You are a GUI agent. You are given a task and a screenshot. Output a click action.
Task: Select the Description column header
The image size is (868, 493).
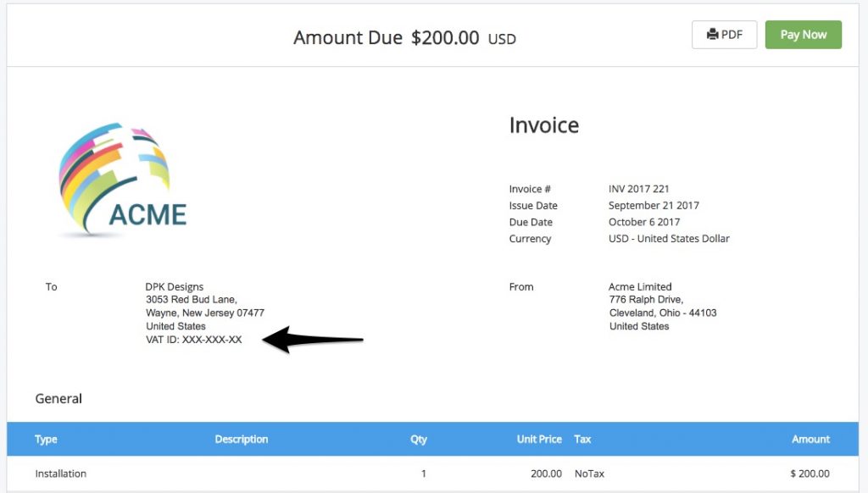tap(241, 439)
